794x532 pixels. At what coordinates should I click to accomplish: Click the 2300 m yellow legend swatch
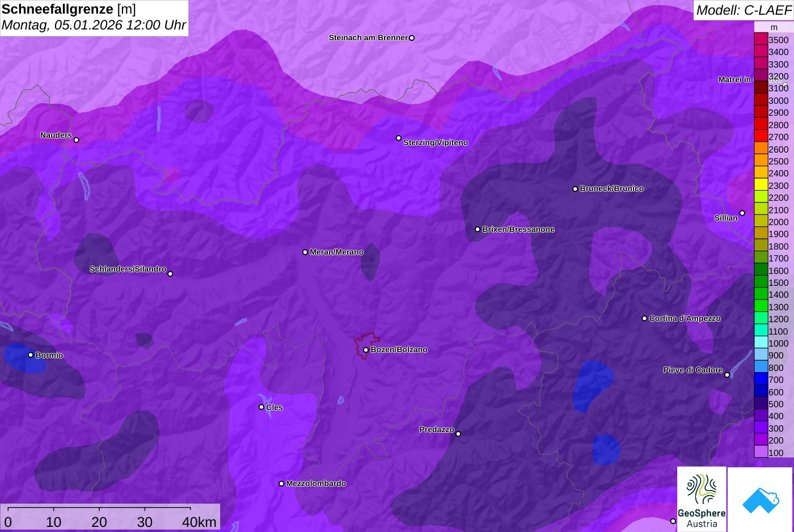761,185
